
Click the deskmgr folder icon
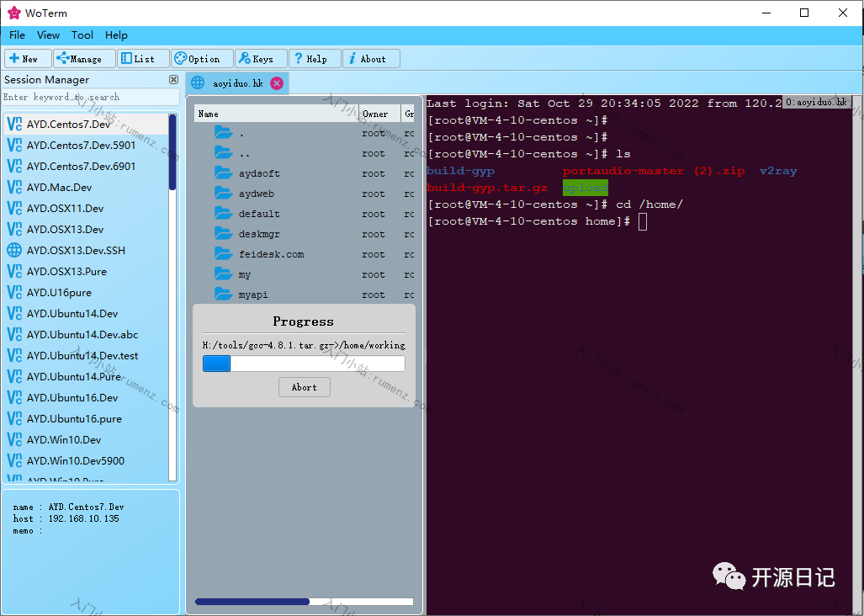[223, 234]
